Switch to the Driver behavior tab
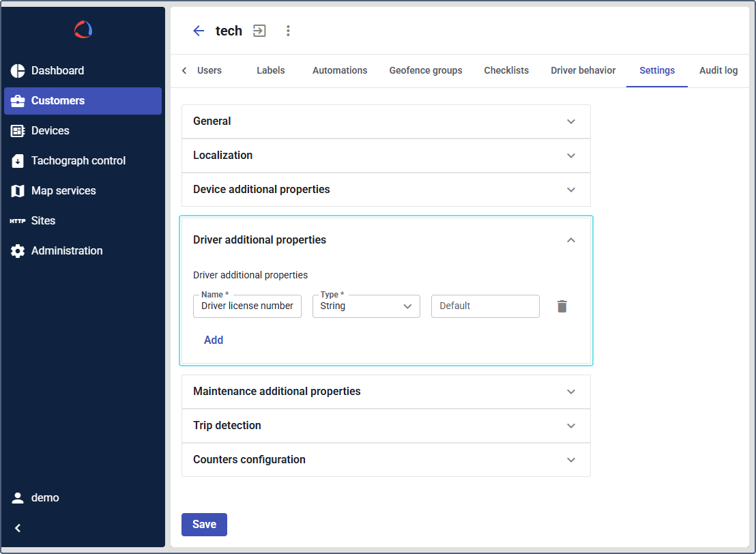 tap(583, 70)
